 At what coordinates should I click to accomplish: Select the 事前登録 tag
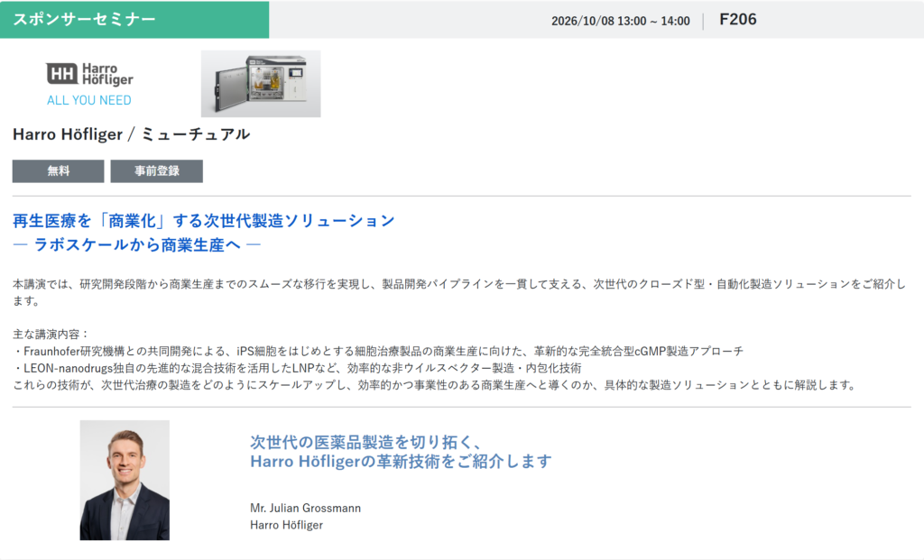coord(157,171)
